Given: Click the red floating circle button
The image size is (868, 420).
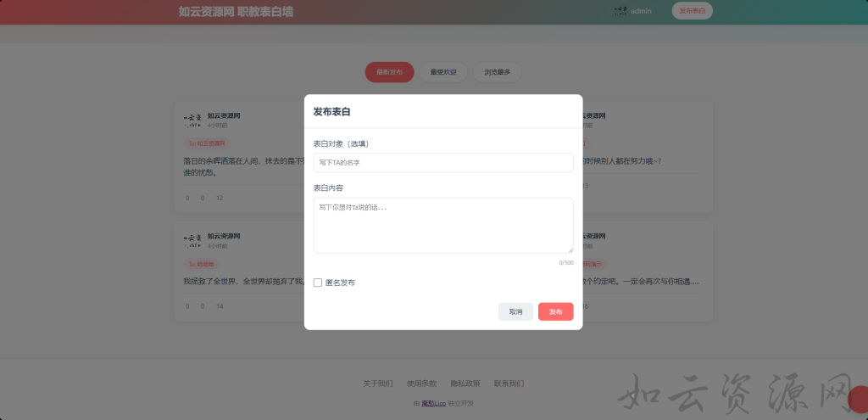Looking at the screenshot, I should pyautogui.click(x=859, y=399).
